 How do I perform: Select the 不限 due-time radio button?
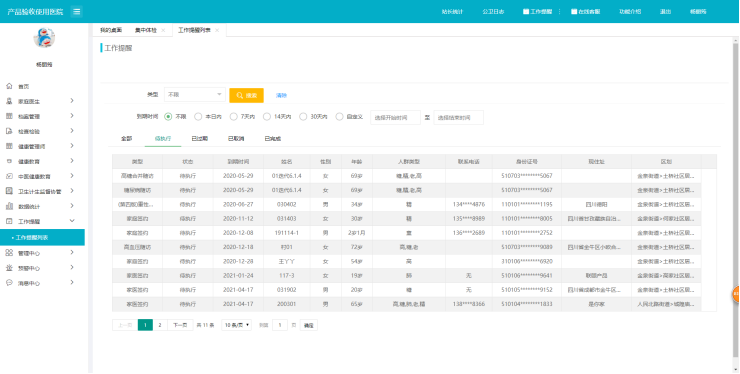pyautogui.click(x=168, y=117)
